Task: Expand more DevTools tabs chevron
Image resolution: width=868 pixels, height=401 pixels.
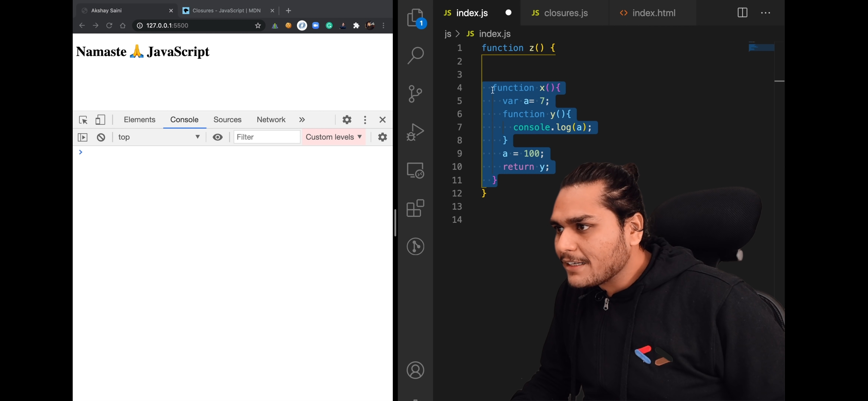Action: point(302,120)
